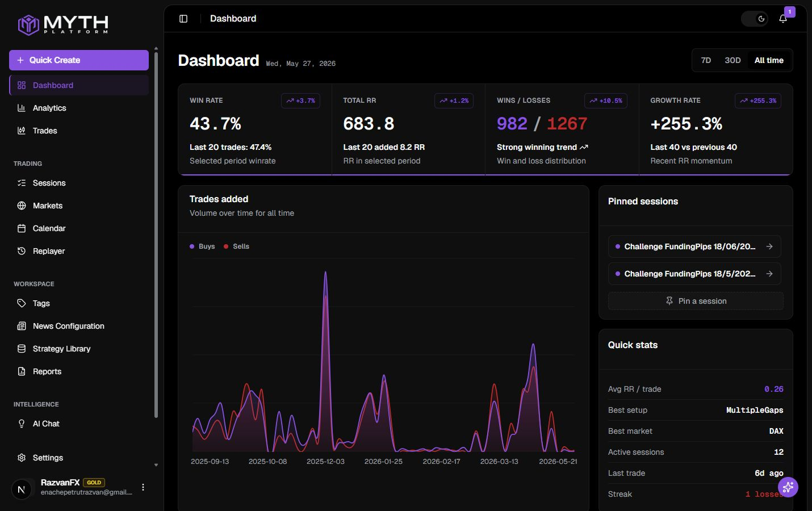Click the Pin a session button
Viewport: 812px width, 511px height.
point(696,301)
